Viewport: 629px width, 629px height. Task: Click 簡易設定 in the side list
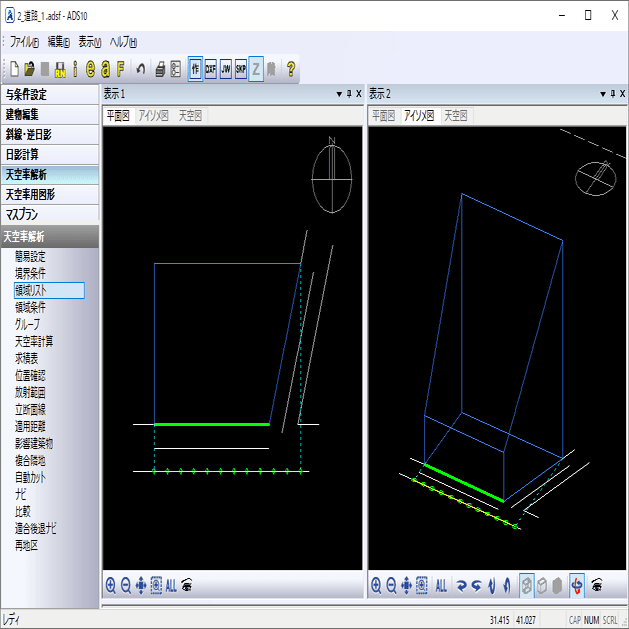(x=30, y=256)
